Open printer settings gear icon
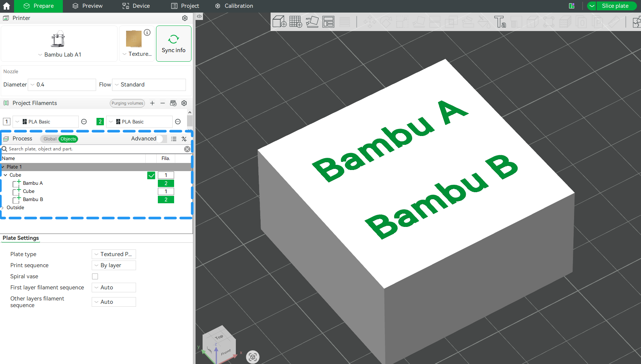 tap(185, 18)
